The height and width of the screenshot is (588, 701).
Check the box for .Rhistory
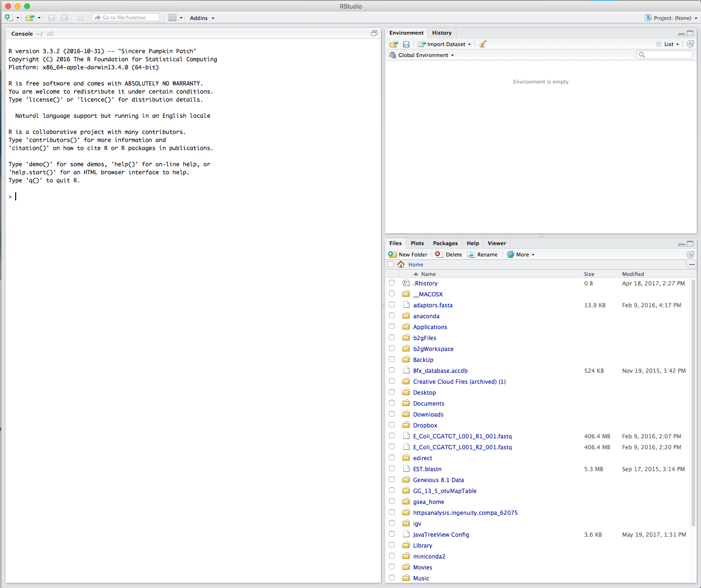click(x=392, y=283)
